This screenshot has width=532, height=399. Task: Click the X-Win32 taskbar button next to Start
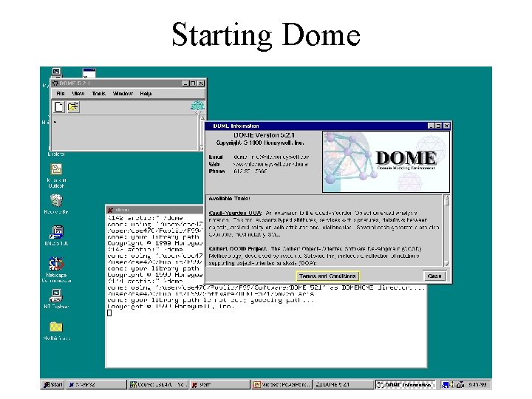point(96,384)
